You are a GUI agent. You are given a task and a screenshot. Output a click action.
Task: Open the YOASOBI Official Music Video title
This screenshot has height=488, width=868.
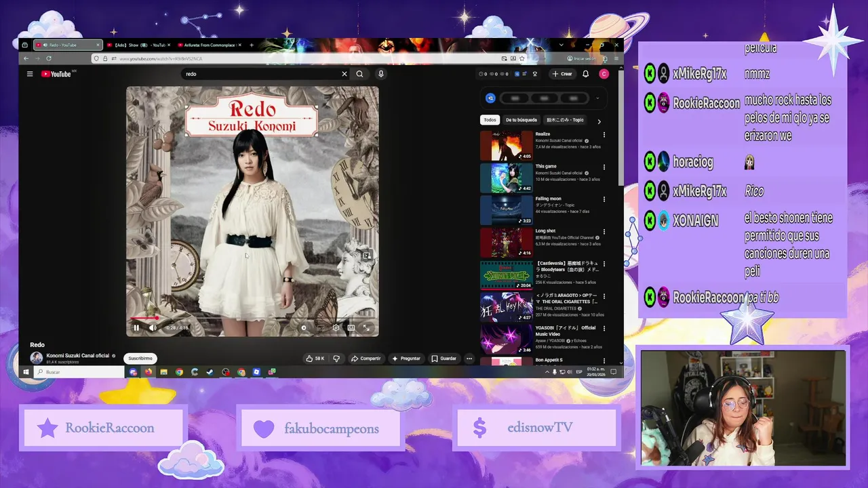click(566, 331)
